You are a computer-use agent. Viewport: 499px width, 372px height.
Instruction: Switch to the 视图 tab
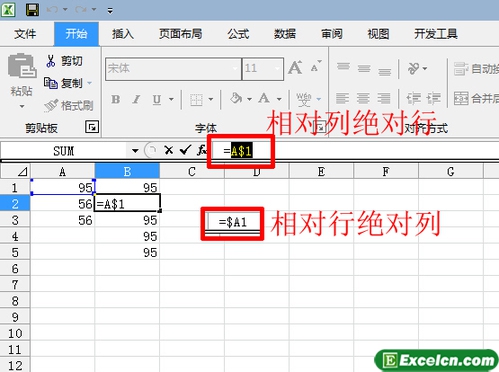[378, 34]
